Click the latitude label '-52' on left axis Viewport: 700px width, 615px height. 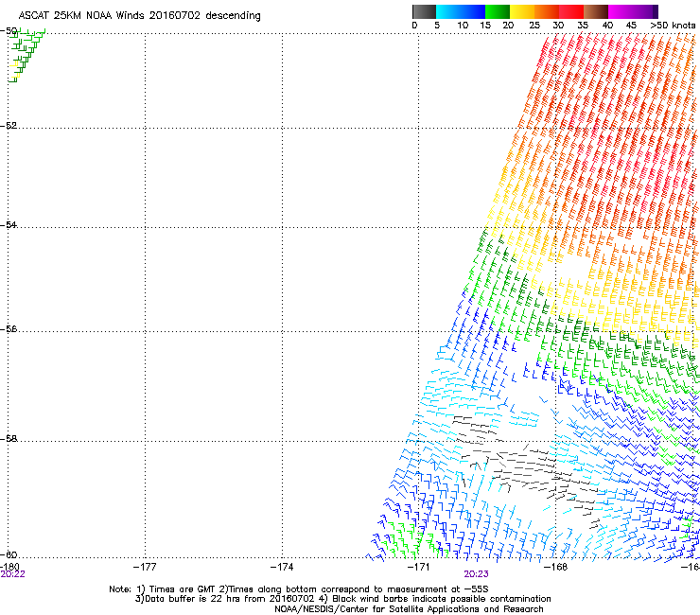[x=9, y=126]
